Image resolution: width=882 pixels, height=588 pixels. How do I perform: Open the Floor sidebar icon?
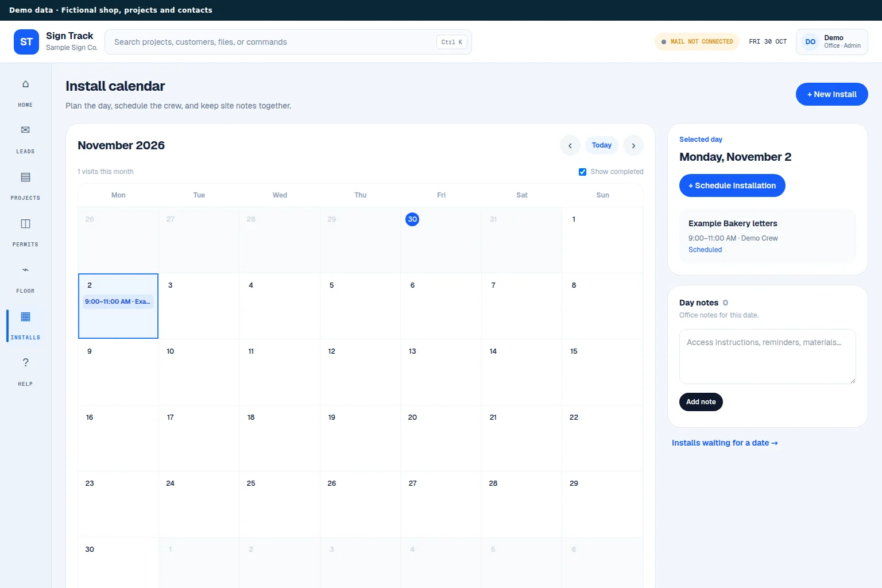(25, 270)
